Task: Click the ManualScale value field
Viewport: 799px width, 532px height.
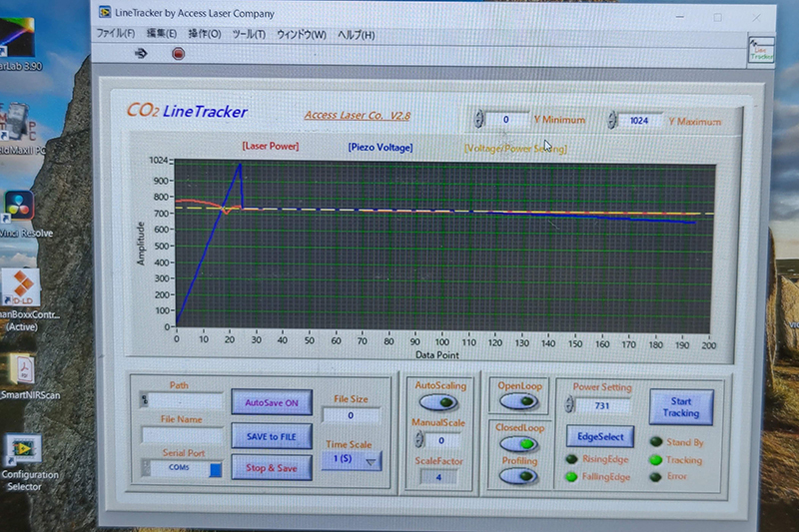Action: click(441, 440)
